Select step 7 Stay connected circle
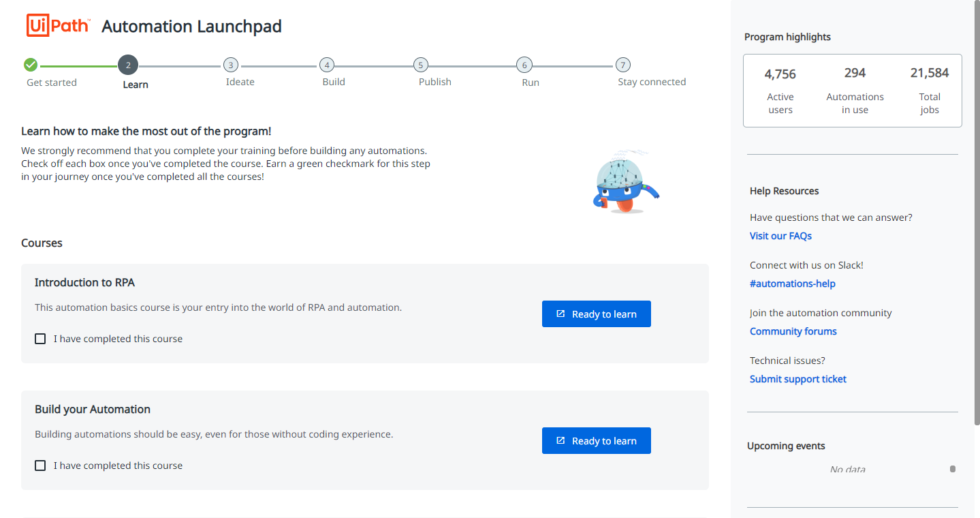Image resolution: width=980 pixels, height=518 pixels. 622,65
